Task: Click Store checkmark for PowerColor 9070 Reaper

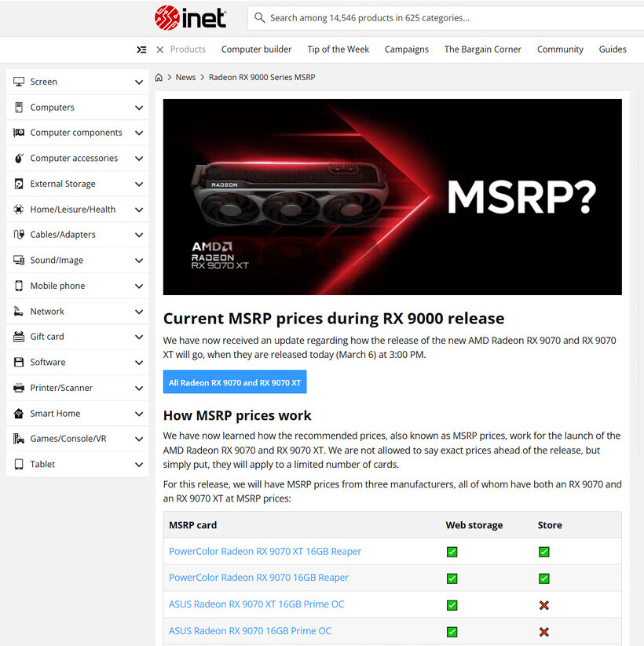Action: pos(543,578)
